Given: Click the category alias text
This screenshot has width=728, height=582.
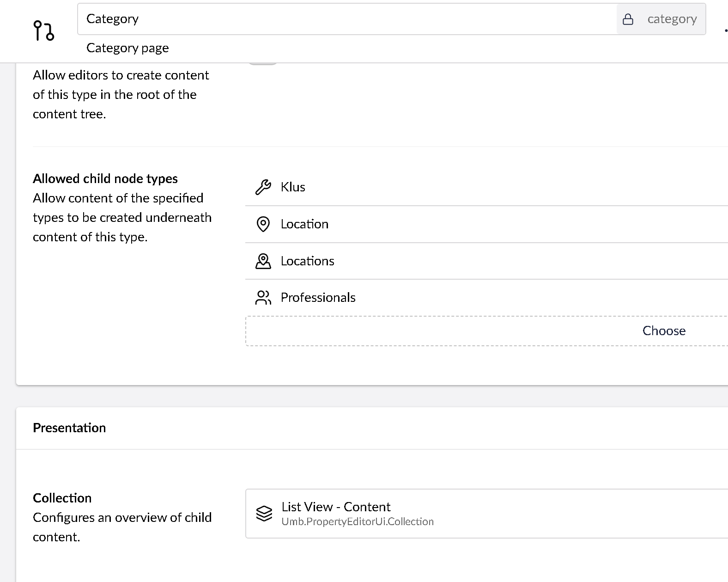Looking at the screenshot, I should point(672,19).
